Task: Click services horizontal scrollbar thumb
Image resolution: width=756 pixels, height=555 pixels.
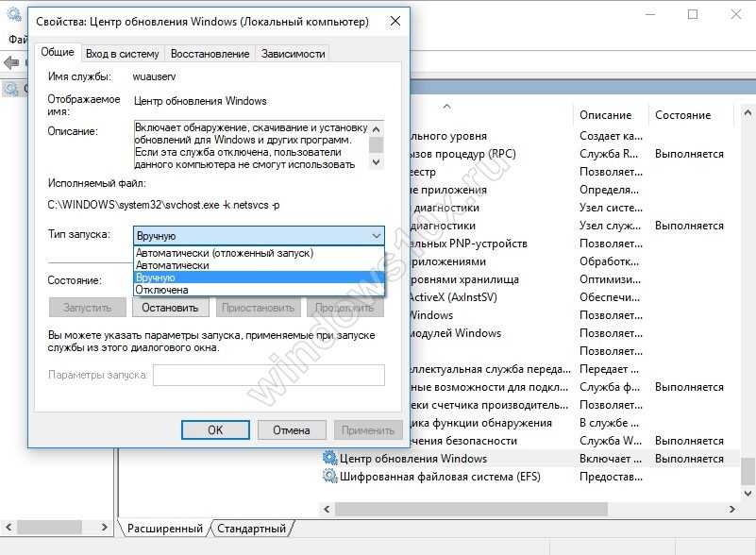Action: click(471, 509)
